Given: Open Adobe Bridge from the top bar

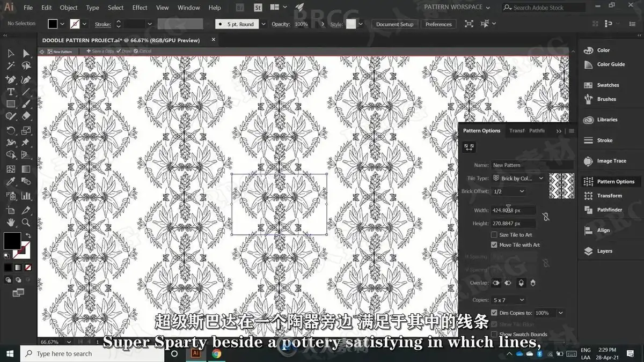Looking at the screenshot, I should (240, 8).
